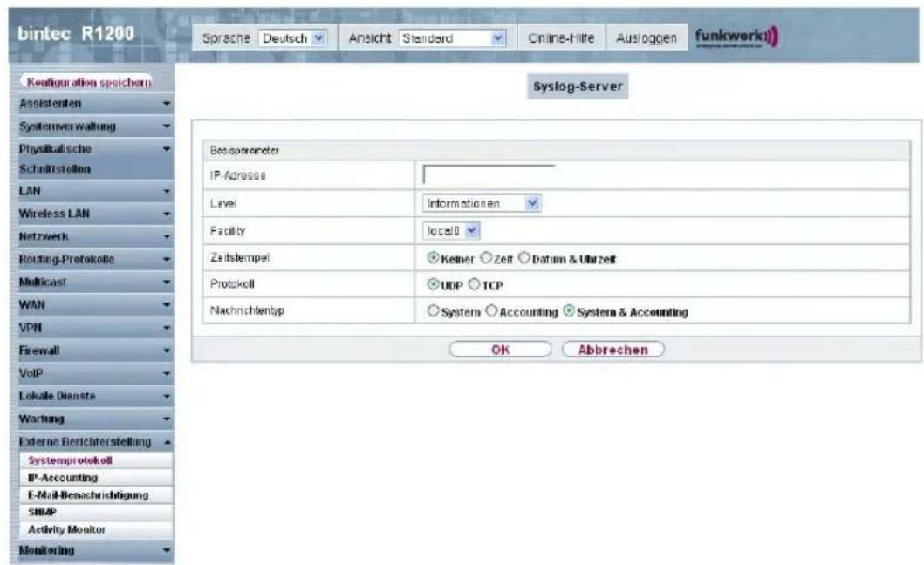Image resolution: width=924 pixels, height=565 pixels.
Task: Expand the LAN menu section
Action: (x=92, y=191)
